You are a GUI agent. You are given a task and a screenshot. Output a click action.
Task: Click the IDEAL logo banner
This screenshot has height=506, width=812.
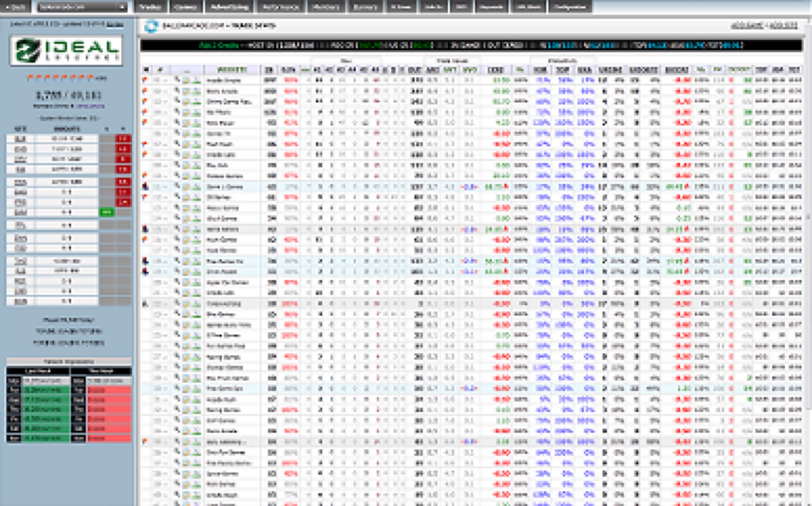coord(66,51)
